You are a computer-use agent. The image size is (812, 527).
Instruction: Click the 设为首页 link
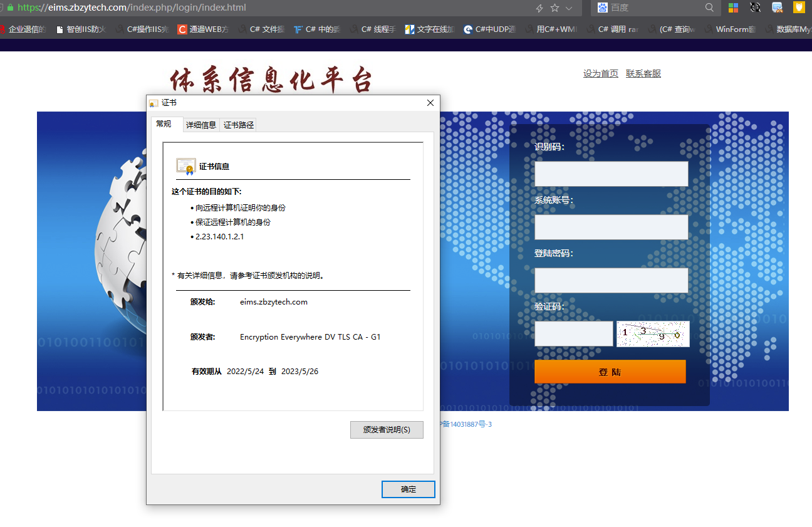[600, 73]
